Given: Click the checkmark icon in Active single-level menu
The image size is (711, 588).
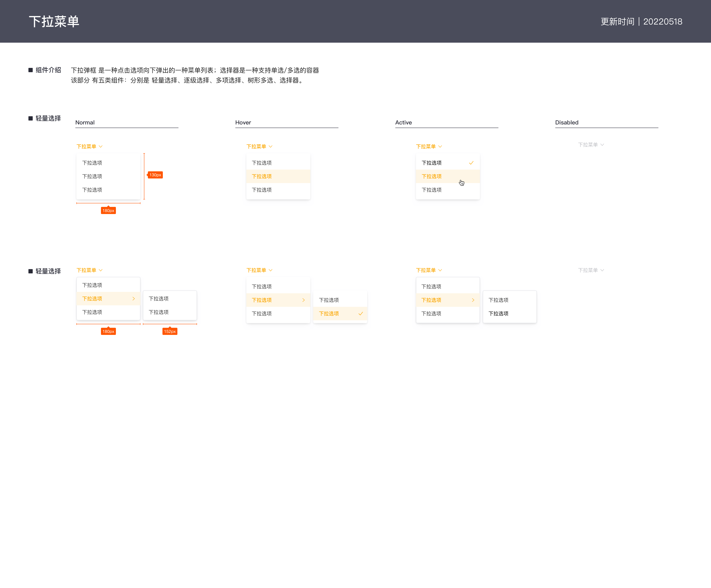Looking at the screenshot, I should (471, 163).
